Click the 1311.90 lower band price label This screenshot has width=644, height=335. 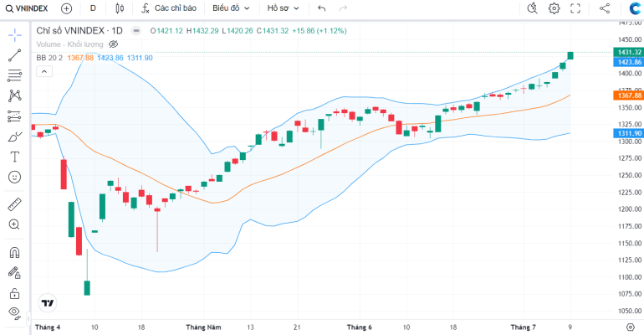click(628, 133)
